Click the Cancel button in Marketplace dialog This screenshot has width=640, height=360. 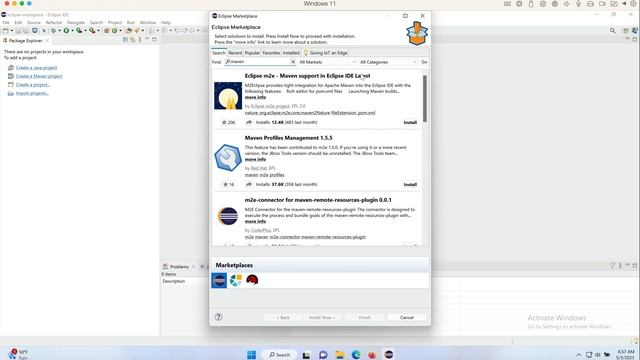[407, 317]
